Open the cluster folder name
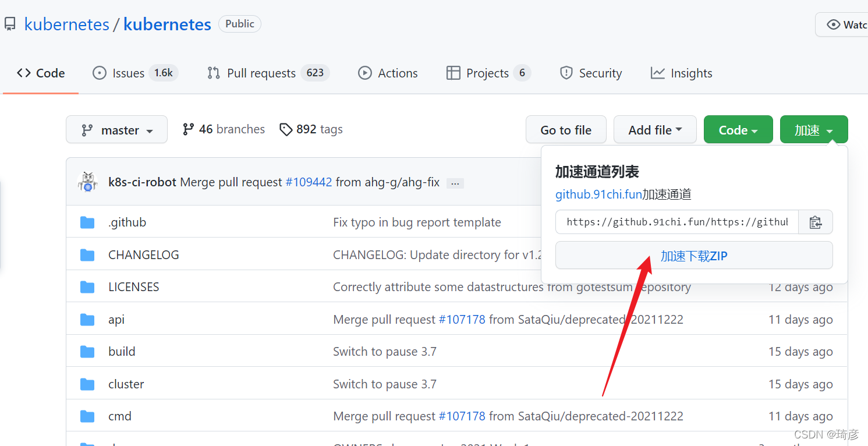This screenshot has width=868, height=446. (126, 384)
